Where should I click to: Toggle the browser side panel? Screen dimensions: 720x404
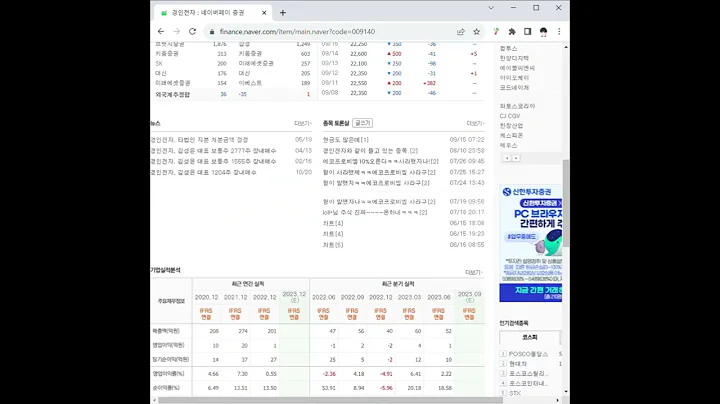coord(528,32)
